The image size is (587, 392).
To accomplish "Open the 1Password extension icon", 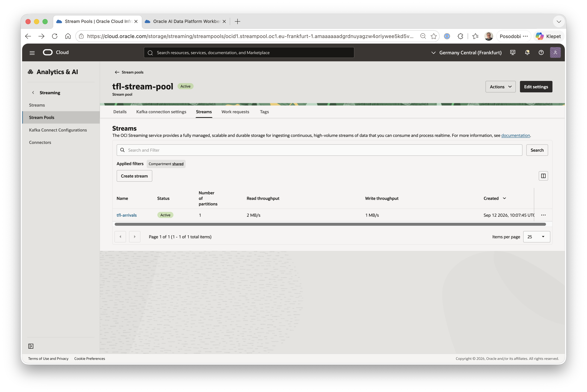I will point(447,36).
